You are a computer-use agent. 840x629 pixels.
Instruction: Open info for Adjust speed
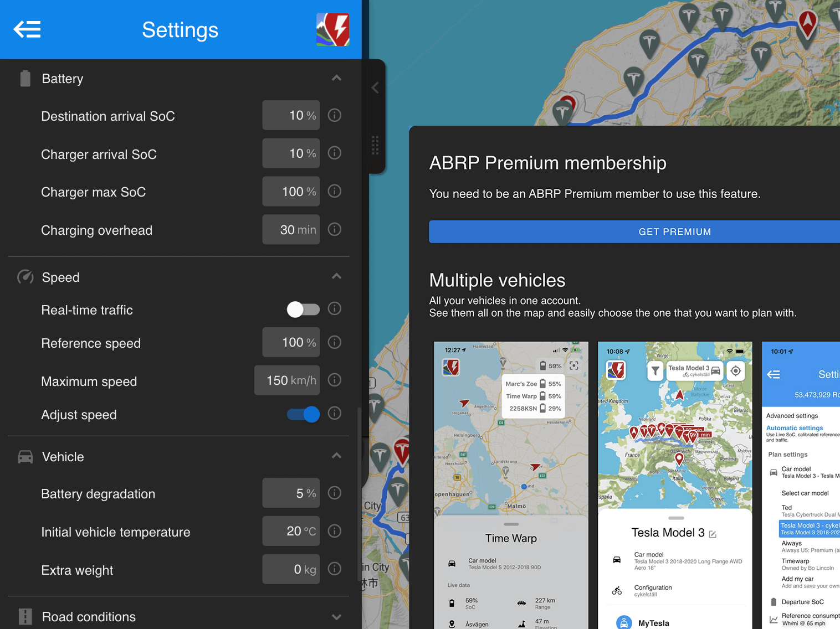pyautogui.click(x=335, y=413)
